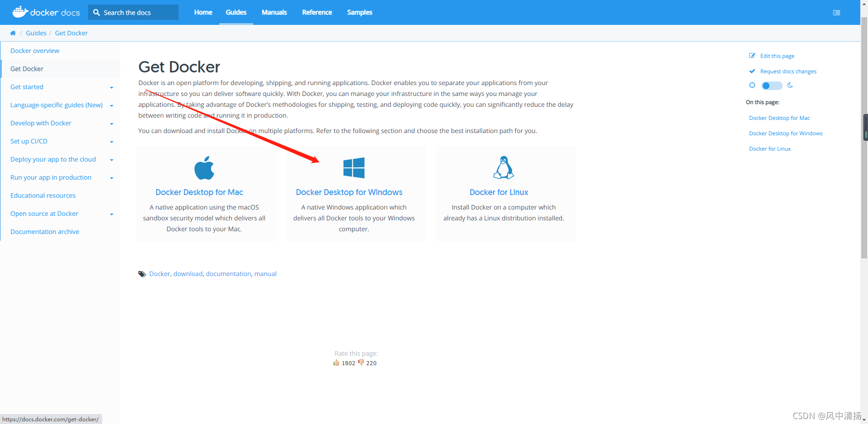Toggle the day/night theme switch
This screenshot has height=424, width=868.
771,86
